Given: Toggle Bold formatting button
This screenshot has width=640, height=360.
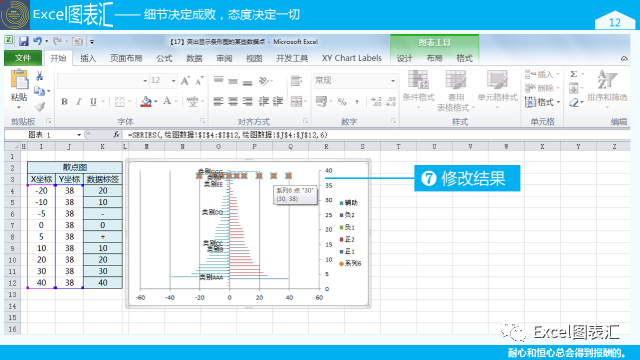Looking at the screenshot, I should pos(64,102).
